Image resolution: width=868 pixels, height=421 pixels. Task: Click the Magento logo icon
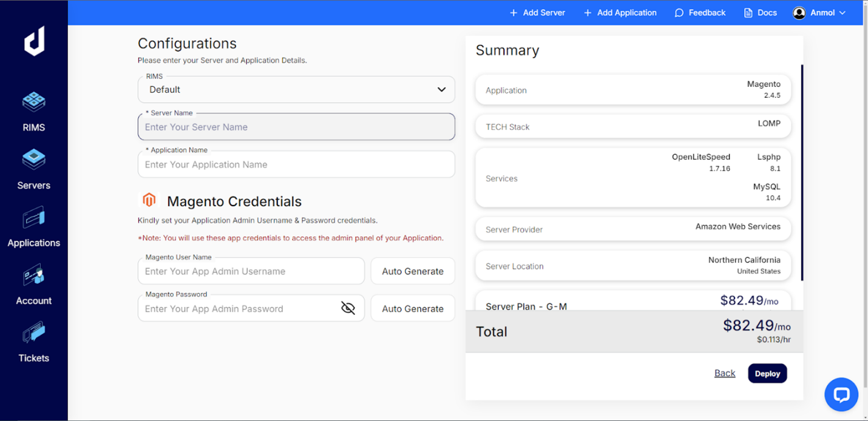click(x=149, y=200)
